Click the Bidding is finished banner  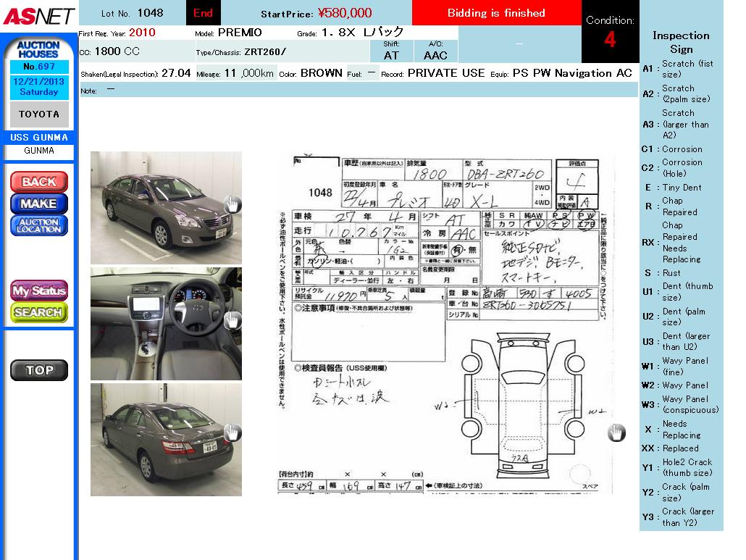click(496, 13)
